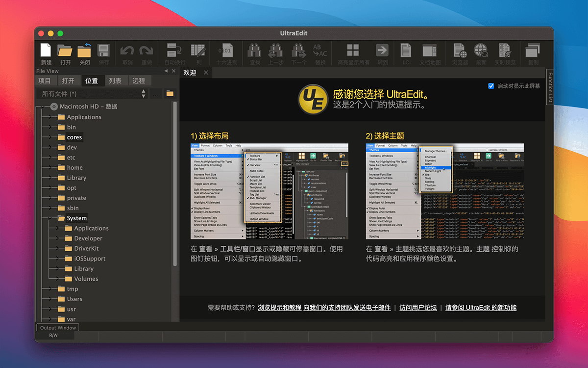
Task: Open the 浏览提示和教程 link
Action: click(280, 308)
